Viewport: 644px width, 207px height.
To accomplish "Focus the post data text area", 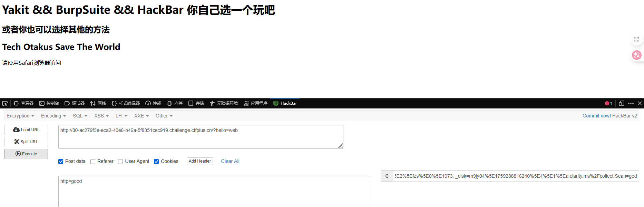I will point(214,192).
